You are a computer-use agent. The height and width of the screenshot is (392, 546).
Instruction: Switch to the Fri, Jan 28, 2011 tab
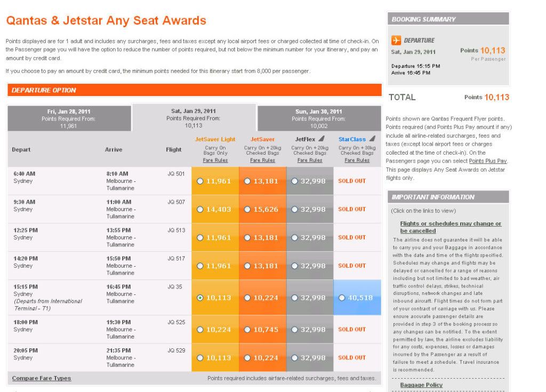coord(69,118)
